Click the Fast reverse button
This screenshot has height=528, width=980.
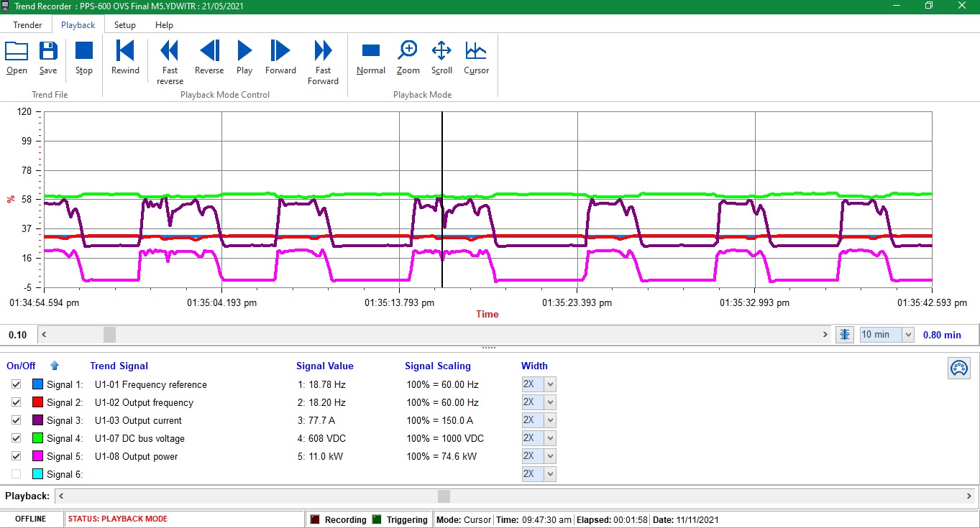pyautogui.click(x=170, y=63)
